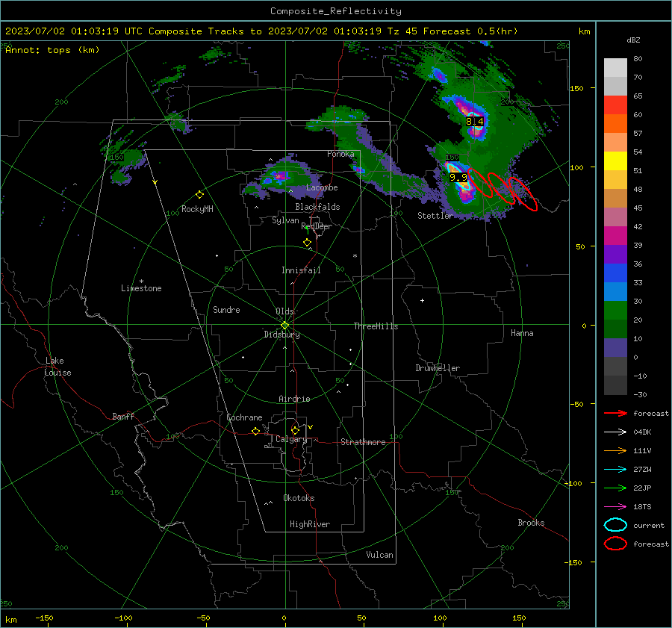
Task: Click the Sylvan label
Action: click(x=285, y=220)
